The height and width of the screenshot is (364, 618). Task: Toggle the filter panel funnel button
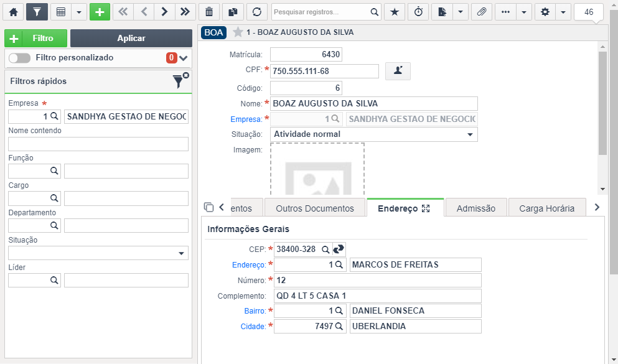37,12
